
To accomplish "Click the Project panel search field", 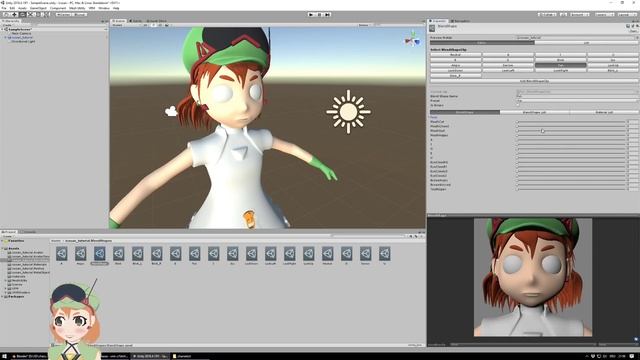I will (x=369, y=236).
